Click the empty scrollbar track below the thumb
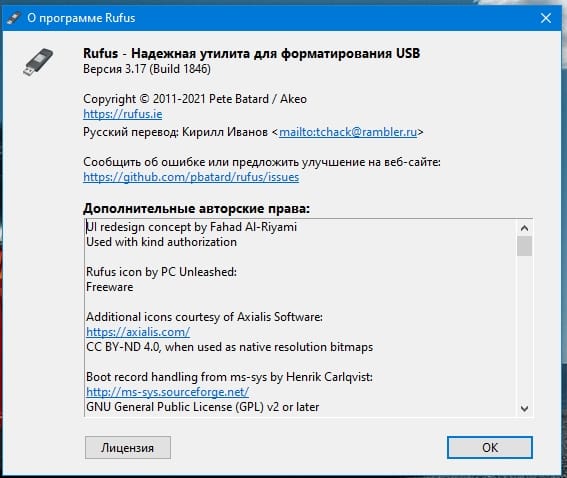The height and width of the screenshot is (478, 567). tap(524, 328)
